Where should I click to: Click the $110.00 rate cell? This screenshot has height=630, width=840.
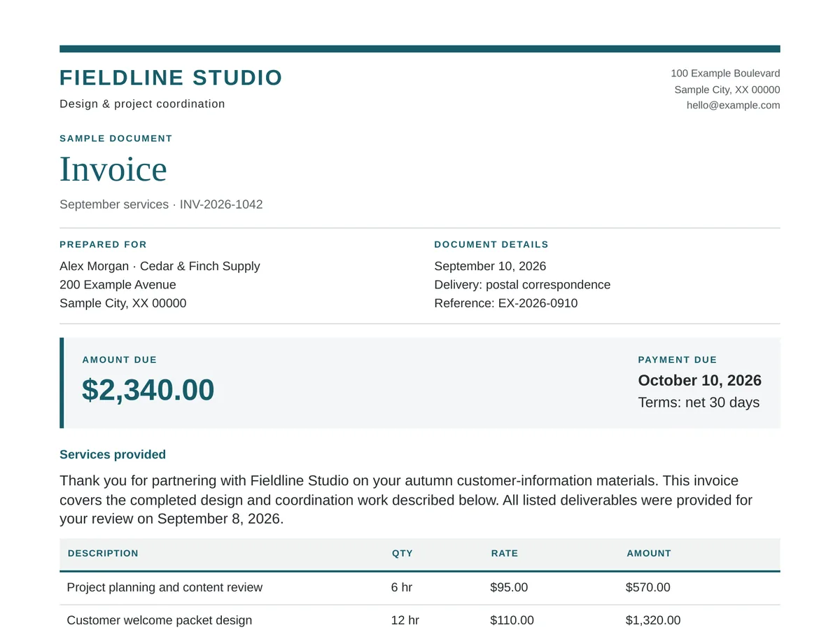(512, 620)
